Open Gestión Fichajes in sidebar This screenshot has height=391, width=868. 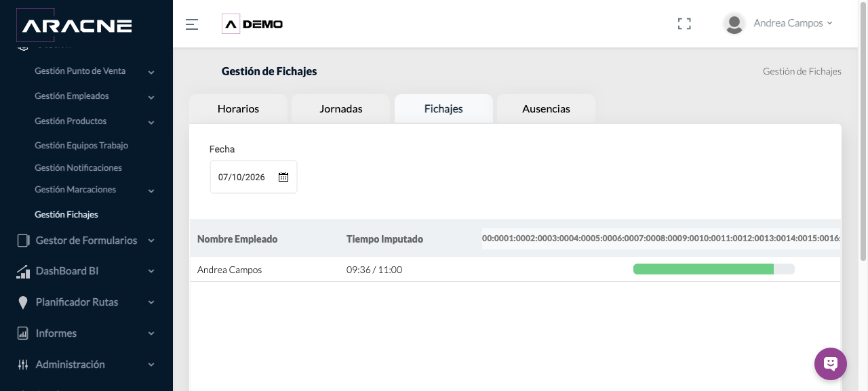pyautogui.click(x=66, y=214)
